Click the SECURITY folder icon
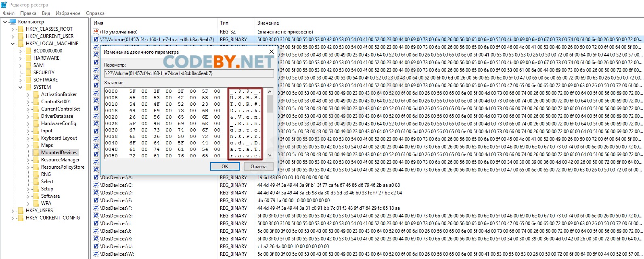644x259 pixels. tap(28, 73)
